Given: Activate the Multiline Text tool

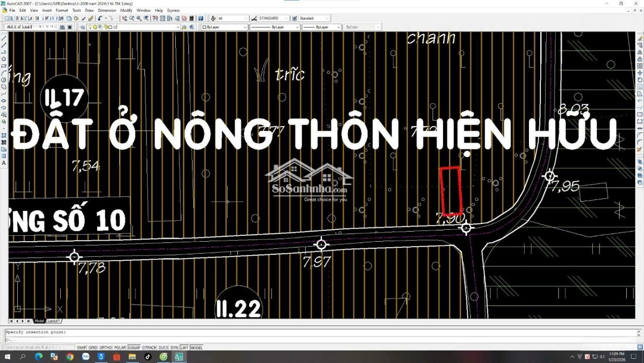Looking at the screenshot, I should (x=4, y=163).
